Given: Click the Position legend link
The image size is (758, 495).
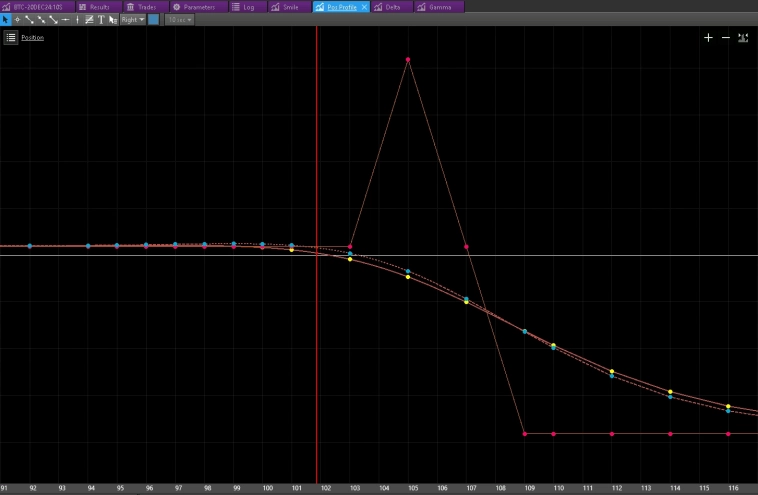Looking at the screenshot, I should click(x=32, y=37).
